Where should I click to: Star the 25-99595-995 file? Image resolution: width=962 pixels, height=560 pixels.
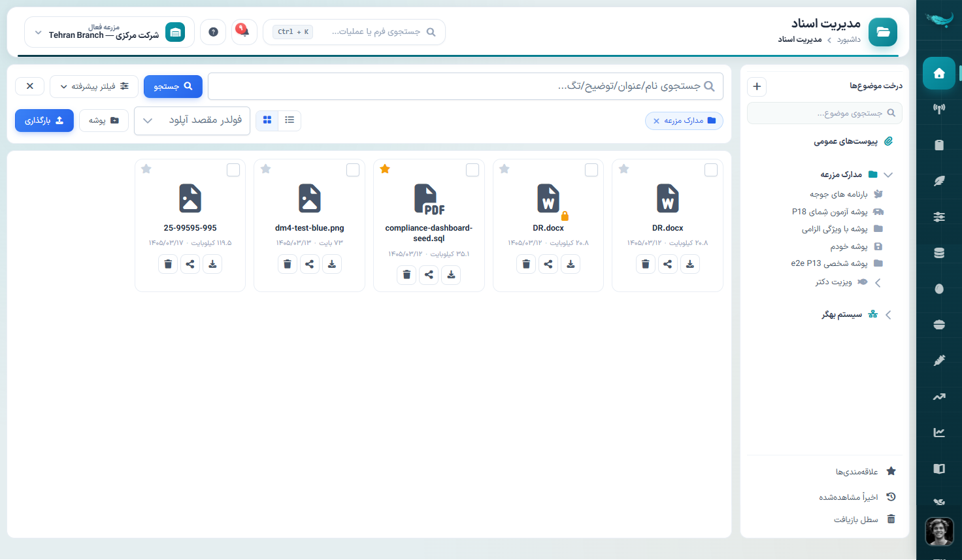coord(146,169)
